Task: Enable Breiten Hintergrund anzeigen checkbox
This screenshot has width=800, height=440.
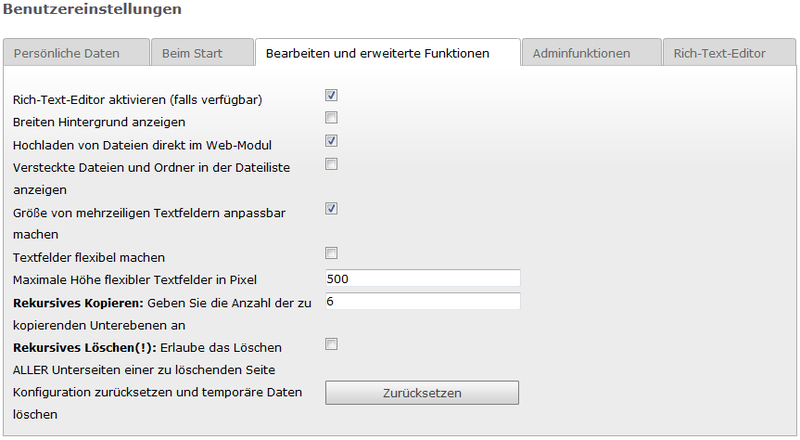Action: [x=331, y=117]
